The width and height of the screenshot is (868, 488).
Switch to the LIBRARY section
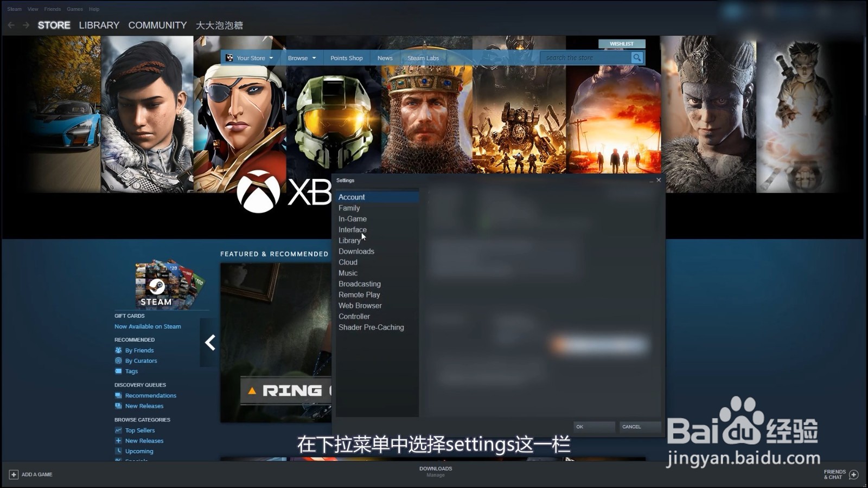[99, 25]
